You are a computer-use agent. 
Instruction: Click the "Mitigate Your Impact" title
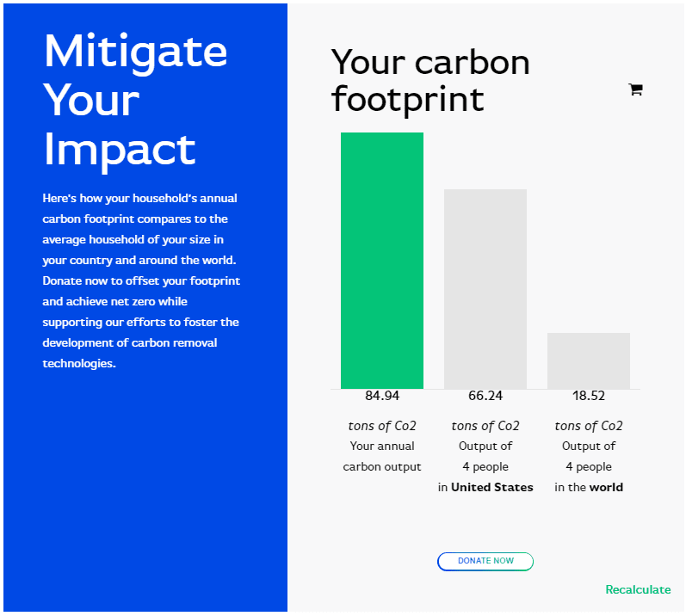click(135, 99)
